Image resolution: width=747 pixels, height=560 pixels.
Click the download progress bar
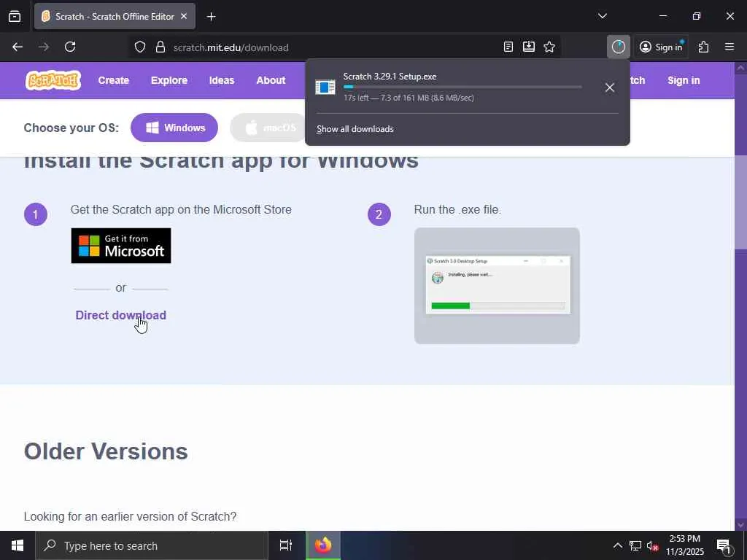462,87
